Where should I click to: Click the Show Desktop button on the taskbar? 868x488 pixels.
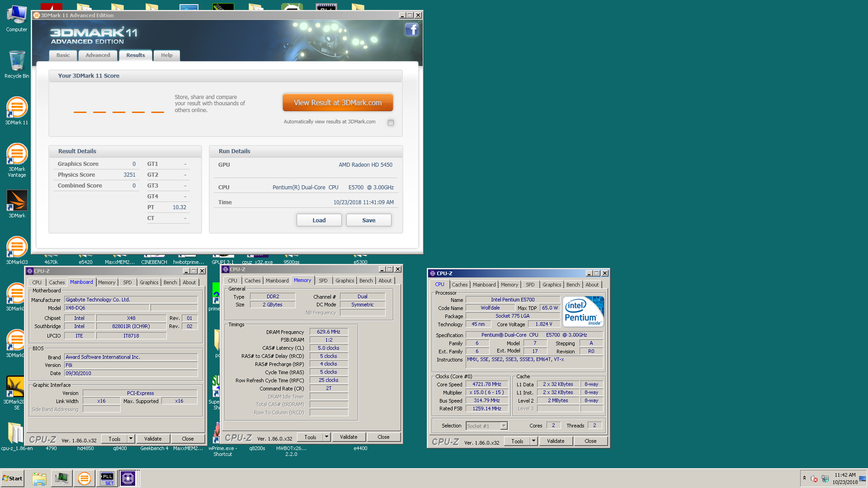863,479
